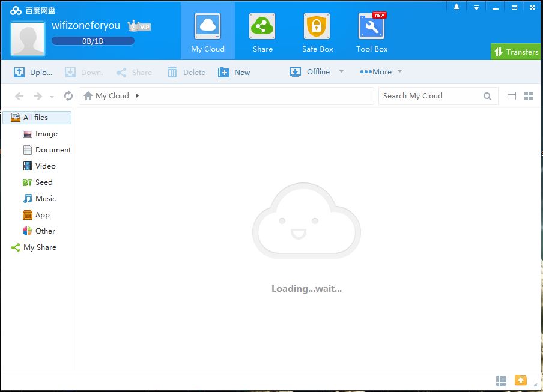The width and height of the screenshot is (543, 392).
Task: Click the Delete button in toolbar
Action: 186,71
